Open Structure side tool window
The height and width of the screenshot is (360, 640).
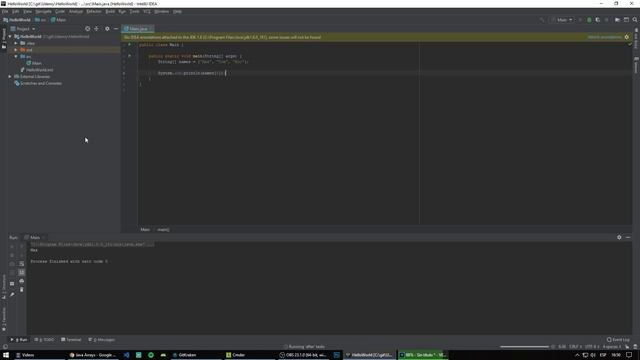click(4, 287)
